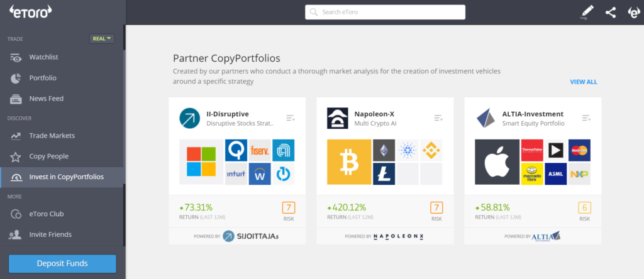This screenshot has width=644, height=279.
Task: Click the share icon in header
Action: click(x=610, y=12)
